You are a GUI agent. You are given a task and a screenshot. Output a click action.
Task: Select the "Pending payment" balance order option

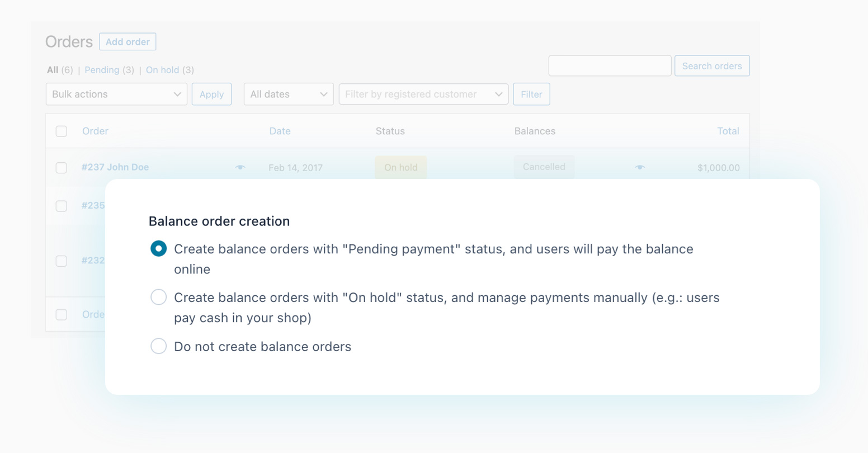click(x=158, y=248)
